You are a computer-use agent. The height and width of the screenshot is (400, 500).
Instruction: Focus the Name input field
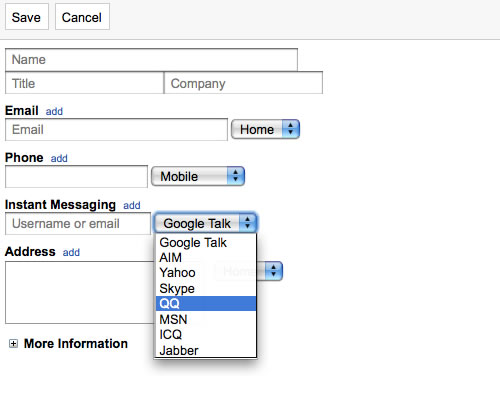pos(151,60)
